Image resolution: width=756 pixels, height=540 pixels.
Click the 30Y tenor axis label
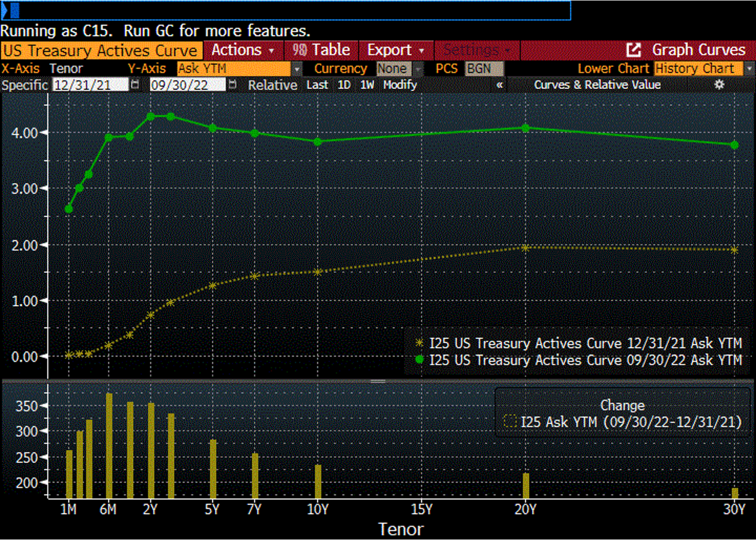tap(734, 509)
